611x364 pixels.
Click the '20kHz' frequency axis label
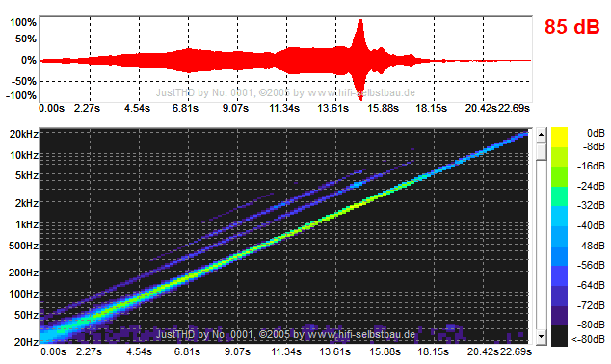point(24,134)
